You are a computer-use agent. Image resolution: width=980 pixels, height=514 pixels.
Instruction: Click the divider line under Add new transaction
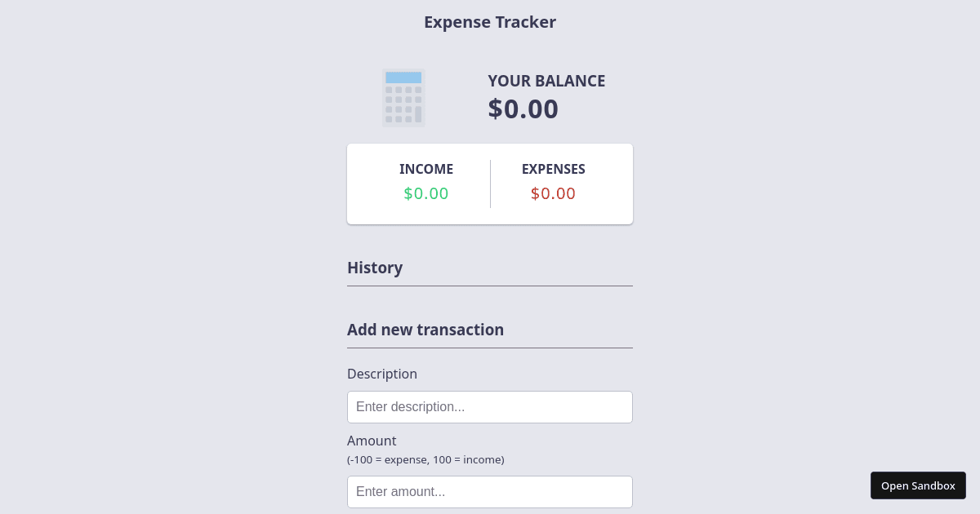tap(490, 348)
